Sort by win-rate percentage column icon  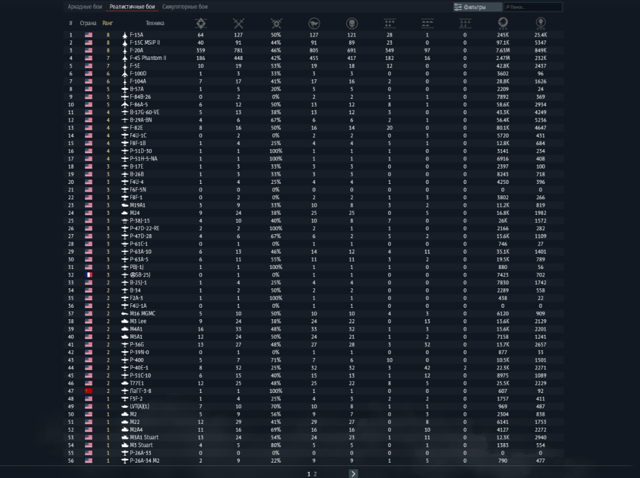tap(276, 23)
